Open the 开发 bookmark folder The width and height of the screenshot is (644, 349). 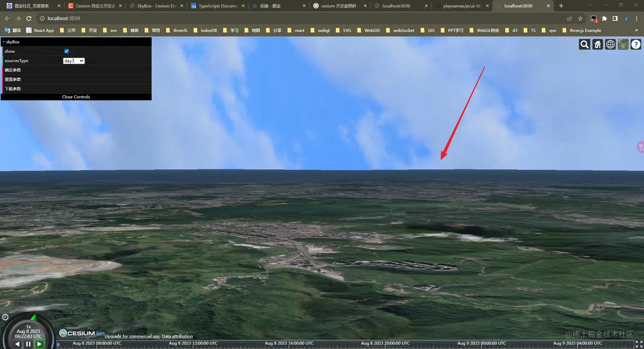click(89, 30)
